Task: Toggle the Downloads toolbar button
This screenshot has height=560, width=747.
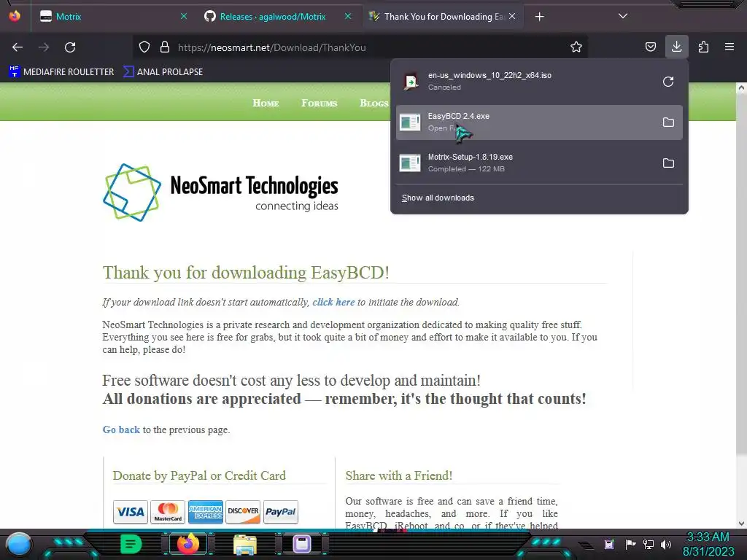Action: tap(676, 47)
